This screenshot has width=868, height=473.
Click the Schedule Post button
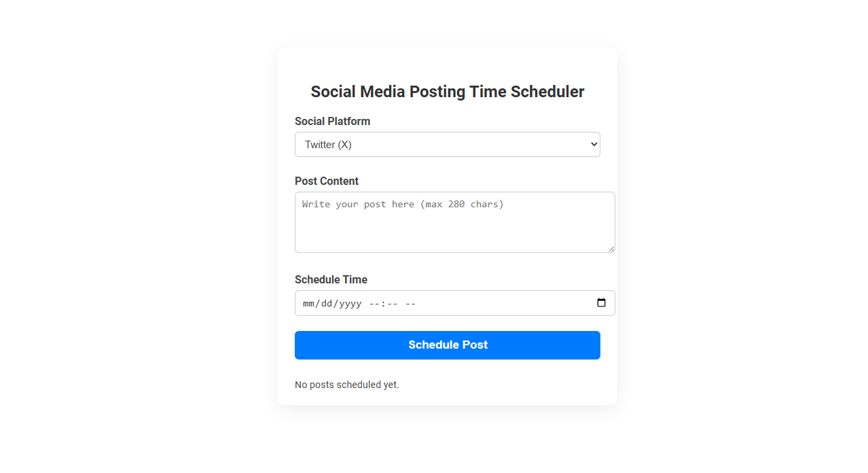pyautogui.click(x=448, y=345)
